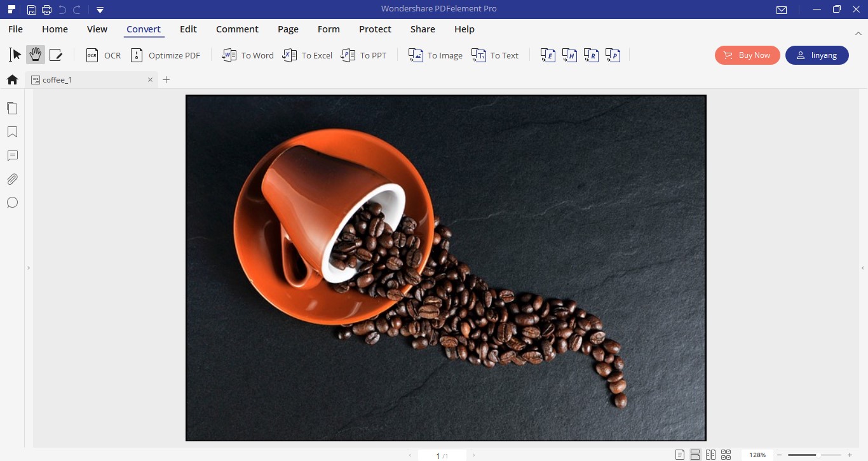Click the zoom slider
The width and height of the screenshot is (868, 461).
pyautogui.click(x=814, y=455)
